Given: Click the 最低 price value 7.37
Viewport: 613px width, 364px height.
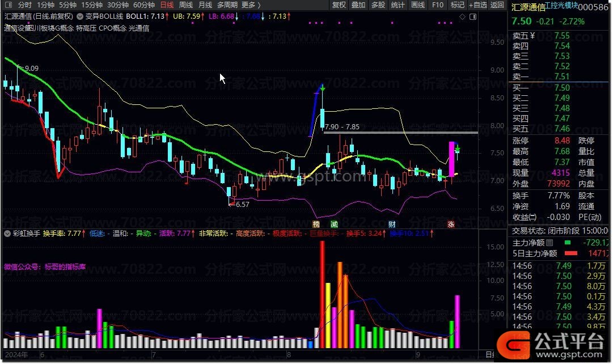Looking at the screenshot, I should point(562,162).
